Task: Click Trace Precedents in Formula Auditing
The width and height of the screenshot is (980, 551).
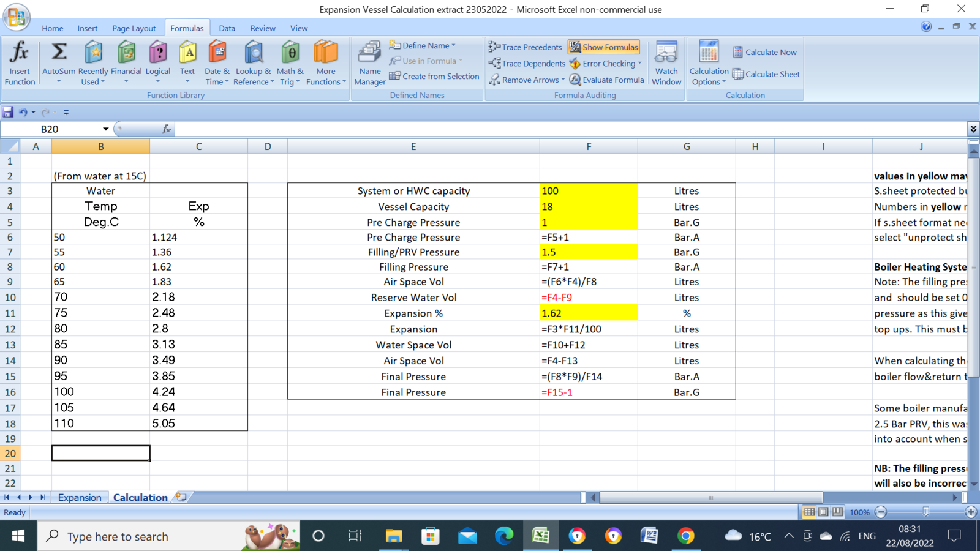Action: pyautogui.click(x=525, y=47)
